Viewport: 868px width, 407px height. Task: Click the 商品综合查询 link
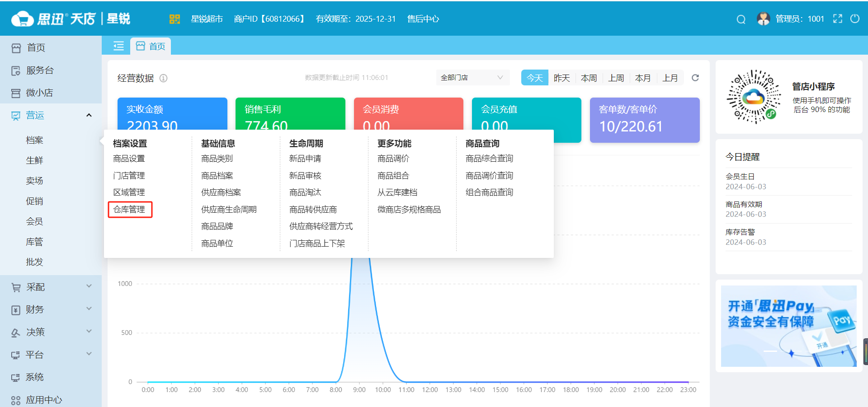[490, 158]
